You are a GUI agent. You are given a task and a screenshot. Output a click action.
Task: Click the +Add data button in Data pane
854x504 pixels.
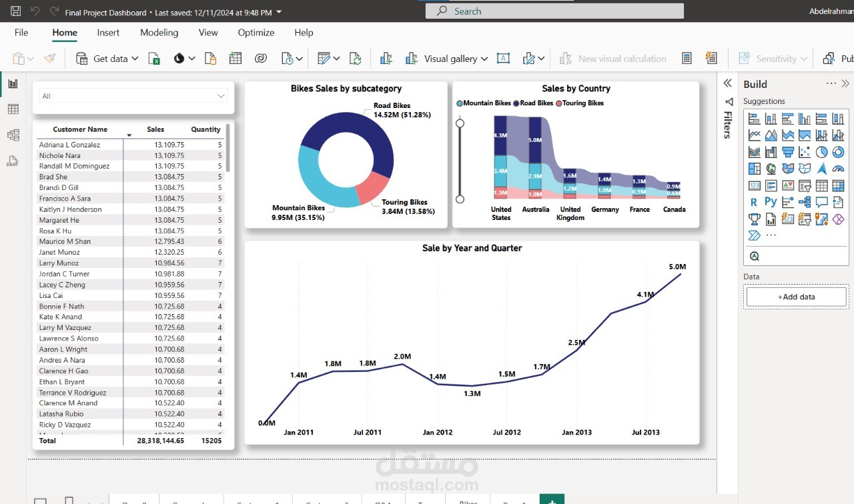pyautogui.click(x=795, y=296)
